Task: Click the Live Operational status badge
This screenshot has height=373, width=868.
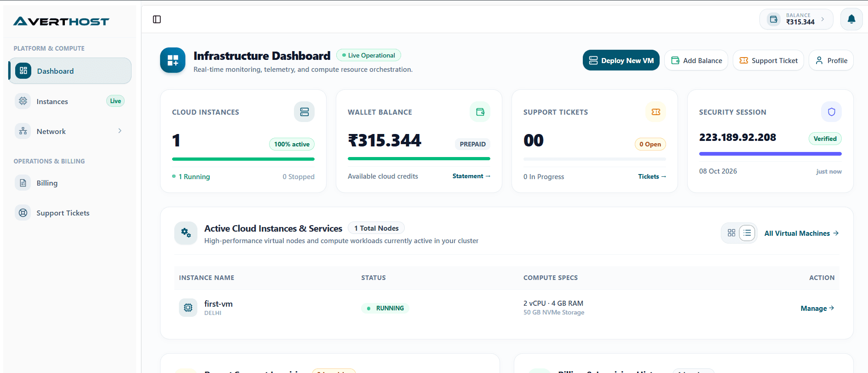Action: 369,55
